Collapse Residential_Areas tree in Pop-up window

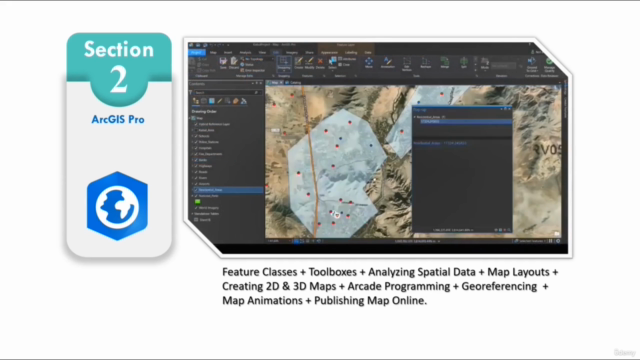[415, 117]
